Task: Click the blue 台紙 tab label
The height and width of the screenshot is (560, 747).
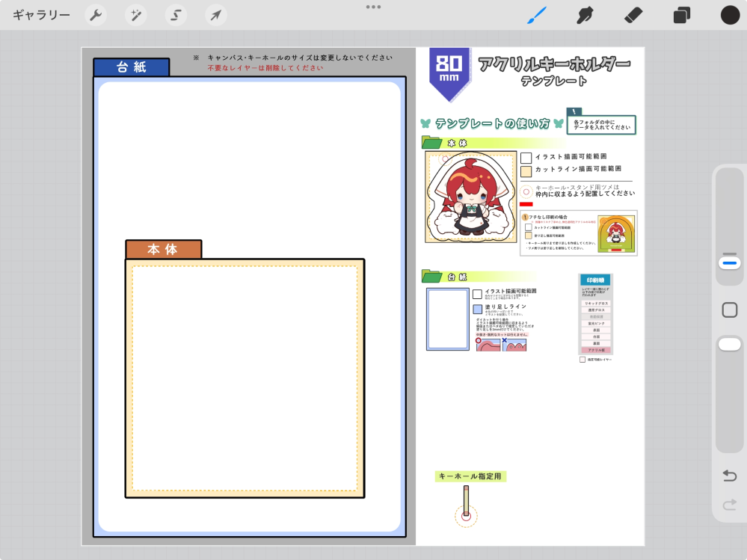Action: click(132, 67)
